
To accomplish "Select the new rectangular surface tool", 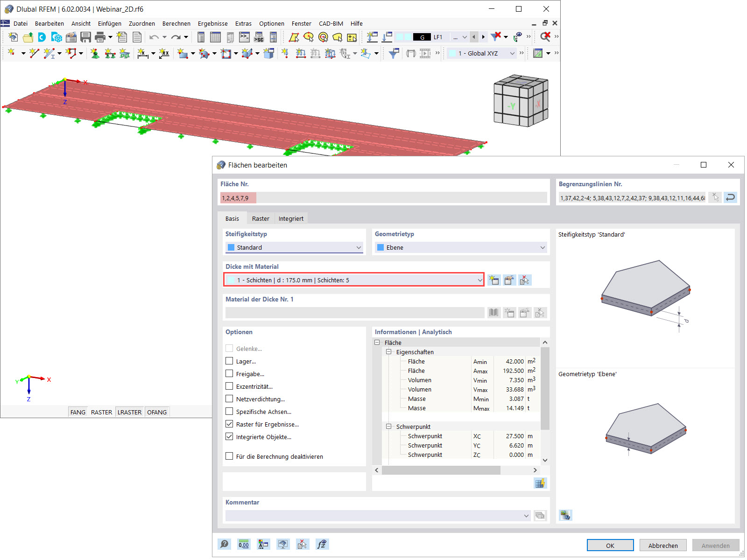I will tap(183, 53).
